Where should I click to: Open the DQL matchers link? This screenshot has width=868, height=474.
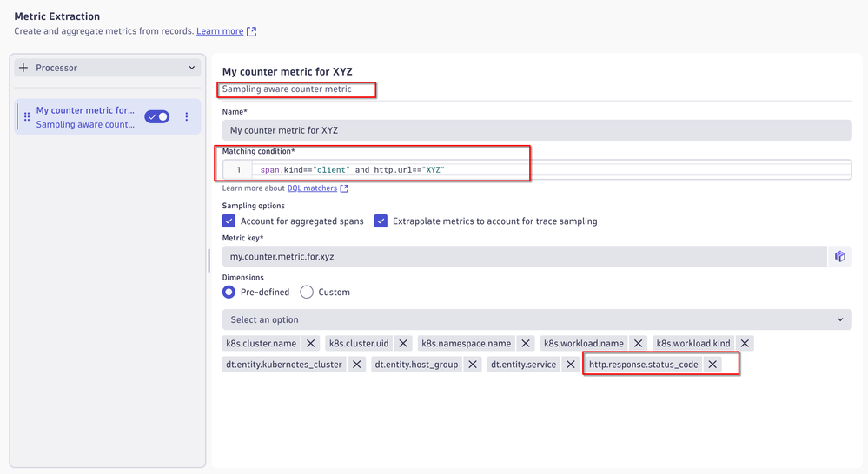(312, 188)
